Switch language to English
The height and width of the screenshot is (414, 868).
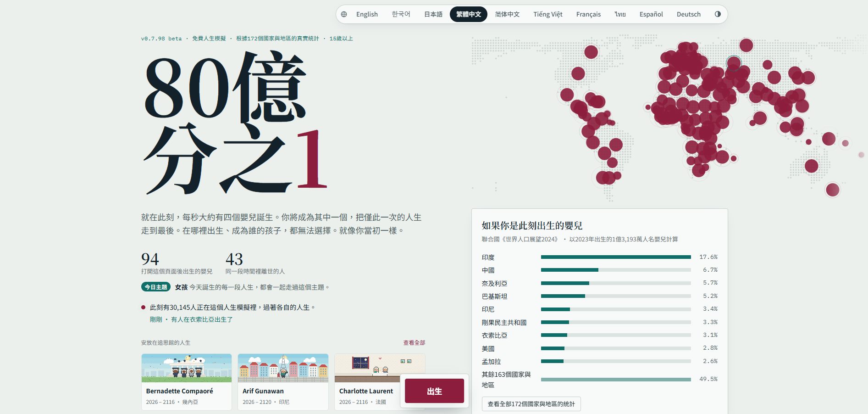pyautogui.click(x=367, y=14)
